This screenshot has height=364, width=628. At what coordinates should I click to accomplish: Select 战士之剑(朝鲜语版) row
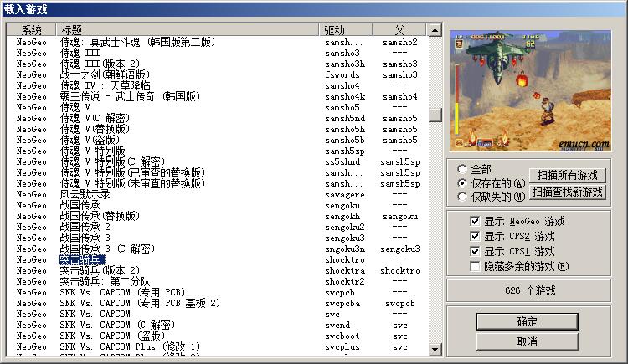217,74
